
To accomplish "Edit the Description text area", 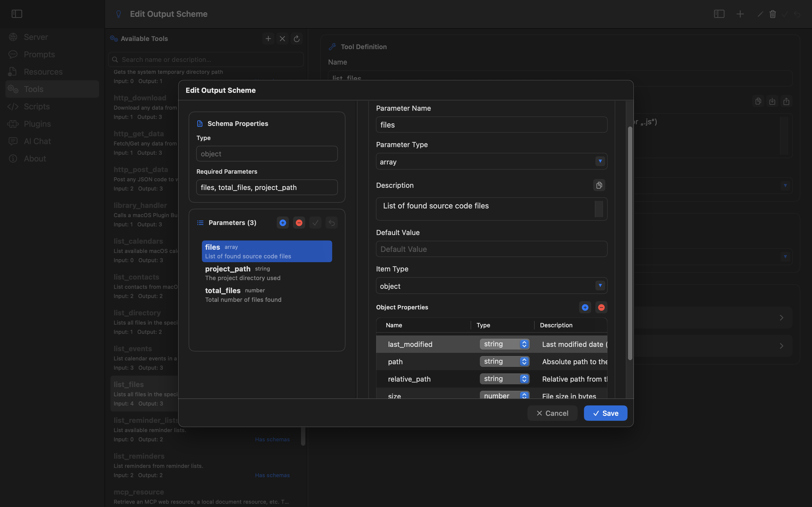I will [x=491, y=209].
